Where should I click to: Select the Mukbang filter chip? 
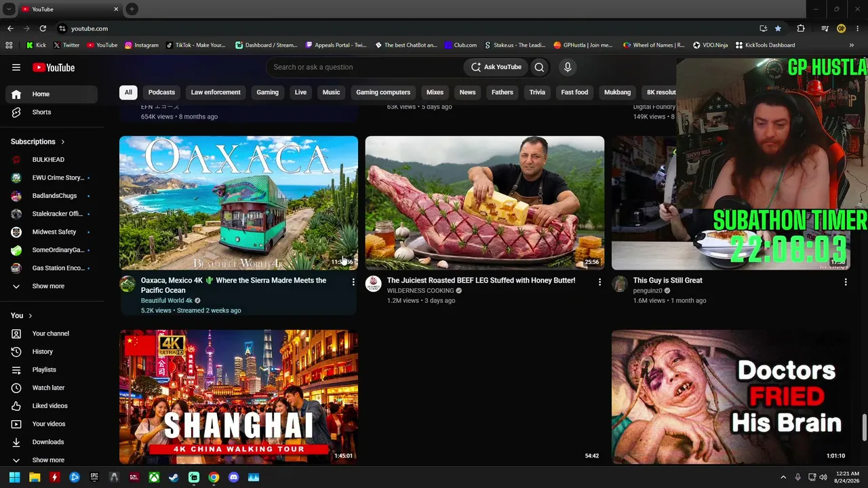click(x=617, y=92)
